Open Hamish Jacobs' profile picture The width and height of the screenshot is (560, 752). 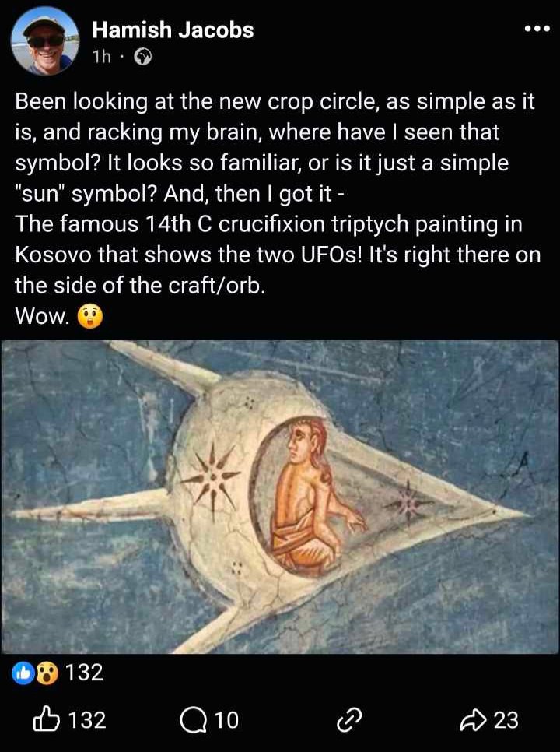click(44, 40)
